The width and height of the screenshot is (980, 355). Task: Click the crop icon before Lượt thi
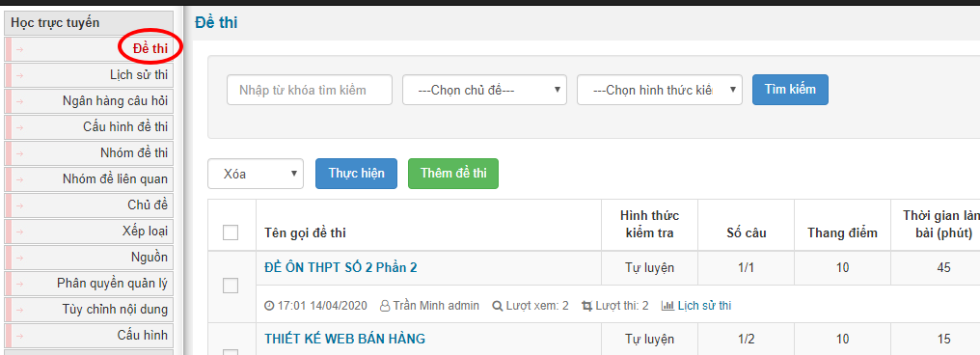tap(586, 306)
